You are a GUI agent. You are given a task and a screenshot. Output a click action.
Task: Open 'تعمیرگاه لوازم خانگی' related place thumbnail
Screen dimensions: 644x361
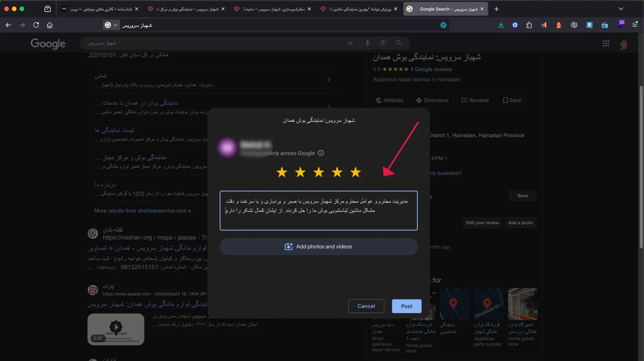[522, 304]
